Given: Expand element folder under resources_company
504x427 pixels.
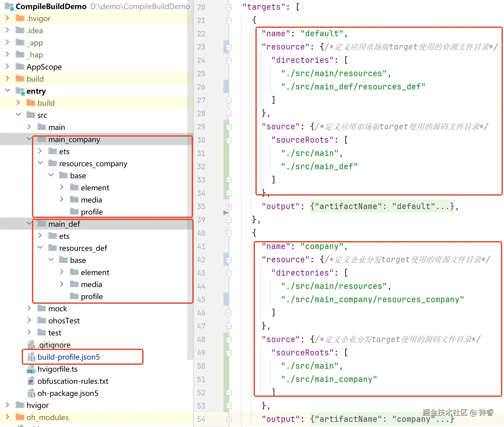Looking at the screenshot, I should point(62,187).
